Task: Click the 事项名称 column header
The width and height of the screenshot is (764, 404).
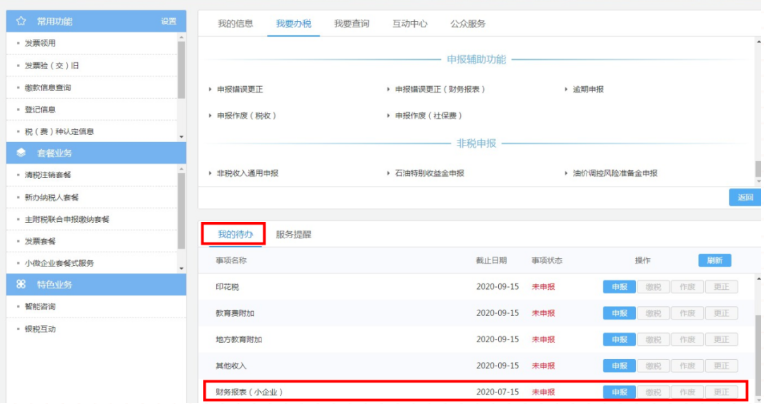Action: click(x=231, y=260)
